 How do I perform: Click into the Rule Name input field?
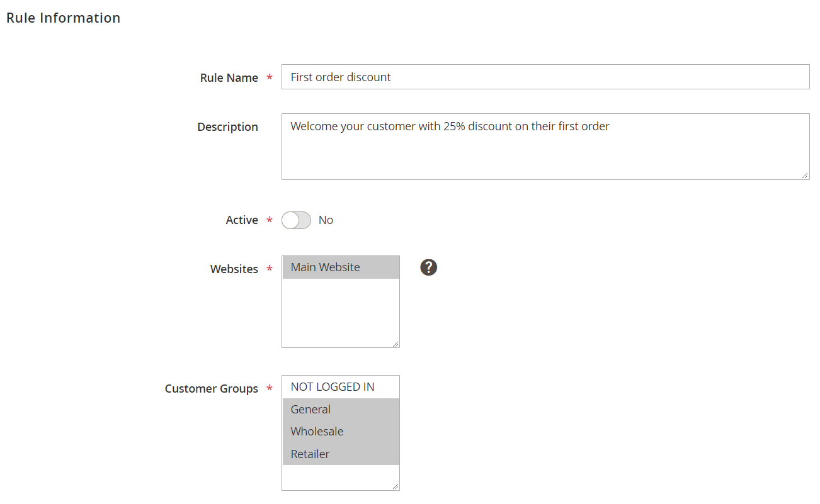point(545,77)
